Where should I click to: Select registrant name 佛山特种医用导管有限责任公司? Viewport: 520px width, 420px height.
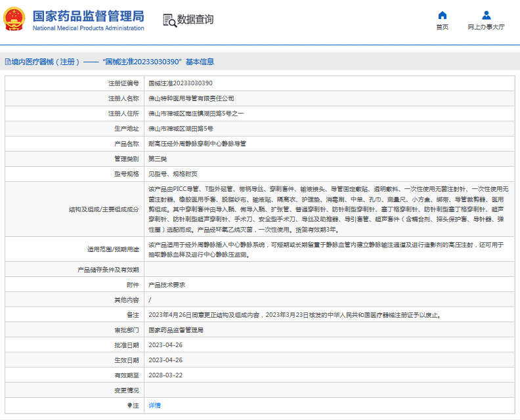coord(191,98)
